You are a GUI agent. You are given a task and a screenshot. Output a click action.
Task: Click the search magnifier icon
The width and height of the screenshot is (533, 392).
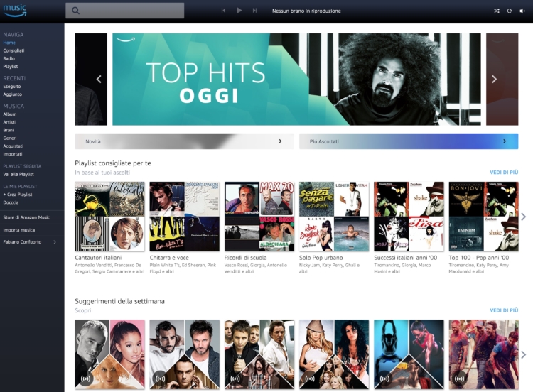point(76,11)
